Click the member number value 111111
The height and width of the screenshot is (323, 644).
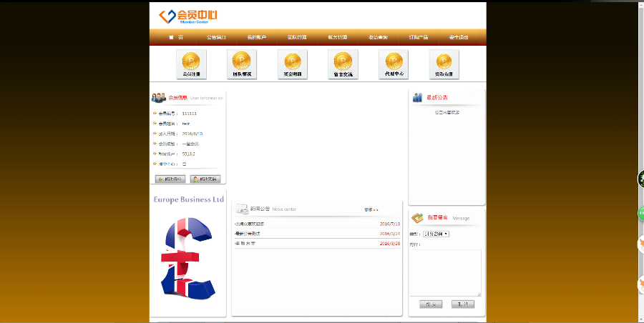[190, 114]
